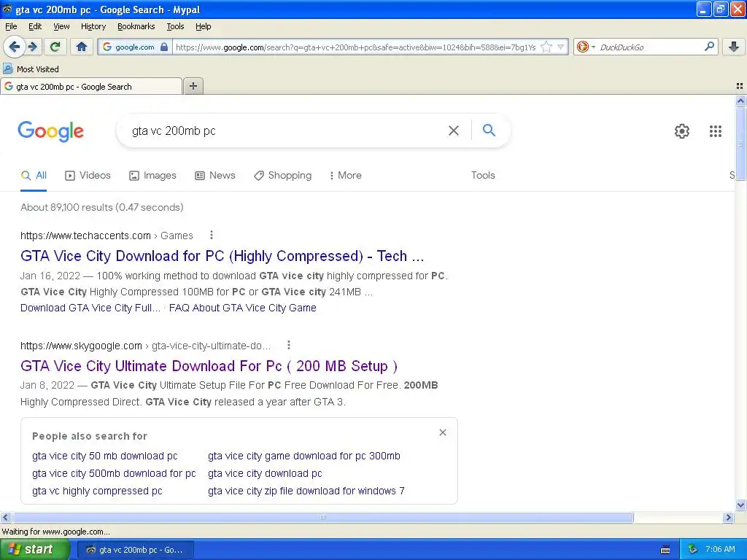The width and height of the screenshot is (747, 560).
Task: Go back with the Back arrow button
Action: (x=15, y=47)
